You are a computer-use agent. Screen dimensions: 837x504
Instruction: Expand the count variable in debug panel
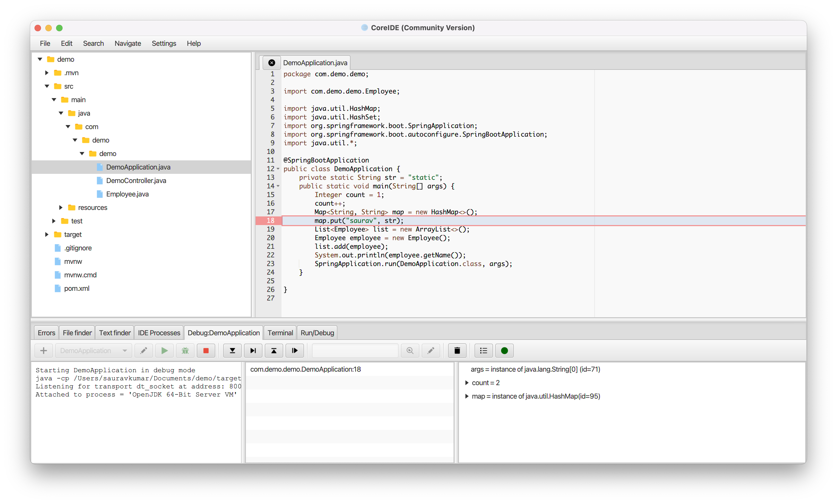click(467, 383)
